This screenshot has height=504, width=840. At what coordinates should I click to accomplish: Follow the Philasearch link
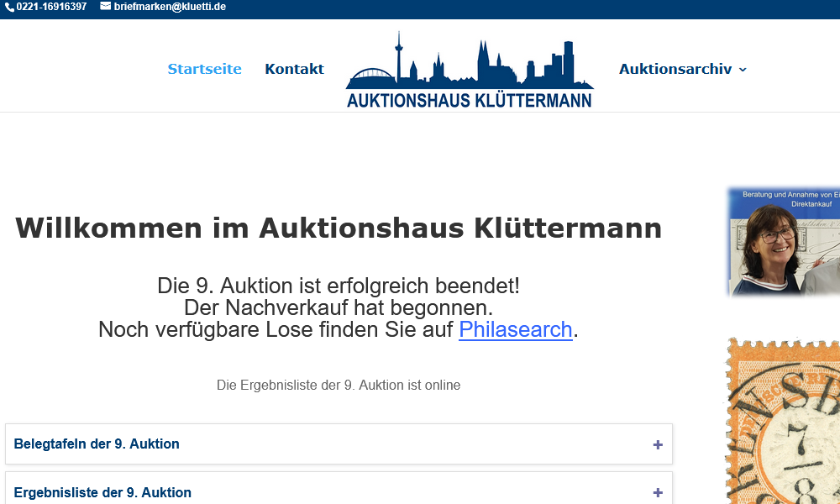[x=516, y=329]
